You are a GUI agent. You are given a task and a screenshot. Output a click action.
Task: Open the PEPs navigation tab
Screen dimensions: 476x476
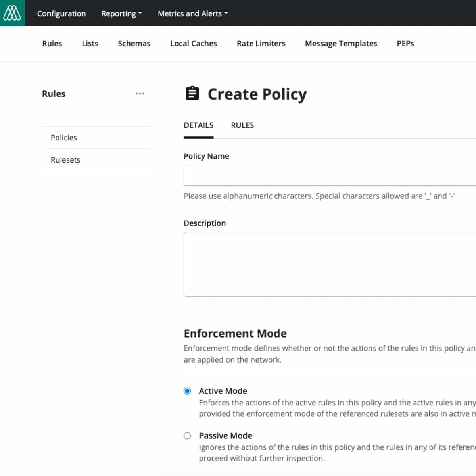click(x=405, y=44)
